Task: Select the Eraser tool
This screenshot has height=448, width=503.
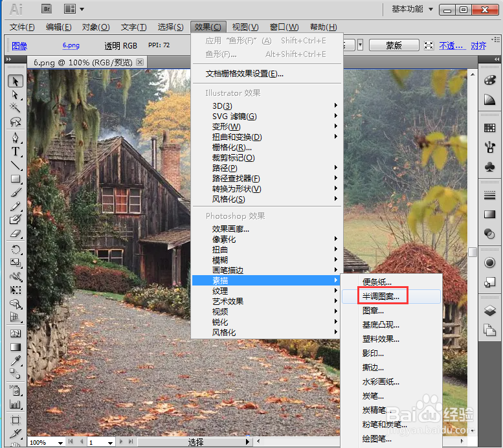Action: click(15, 233)
